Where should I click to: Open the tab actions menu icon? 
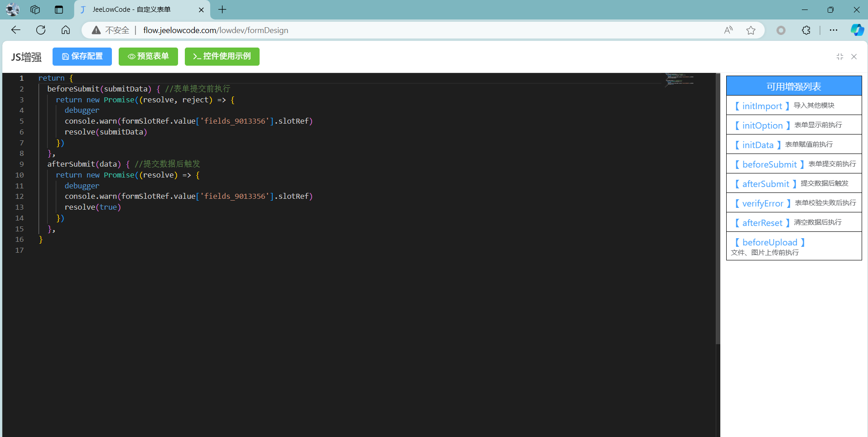[59, 10]
